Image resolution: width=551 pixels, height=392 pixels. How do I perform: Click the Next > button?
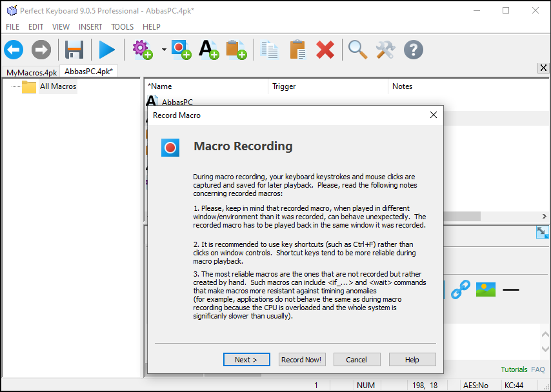(246, 360)
